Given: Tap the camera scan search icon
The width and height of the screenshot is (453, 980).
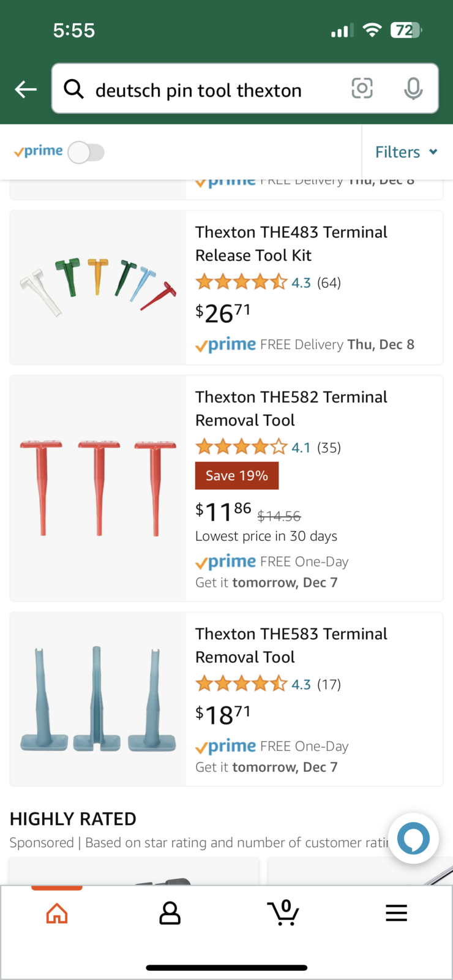Looking at the screenshot, I should click(362, 89).
